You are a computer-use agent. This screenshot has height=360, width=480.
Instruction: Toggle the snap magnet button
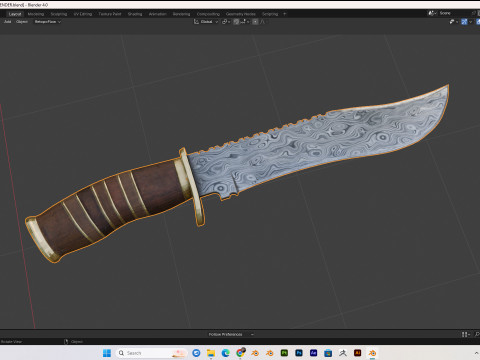(x=236, y=22)
